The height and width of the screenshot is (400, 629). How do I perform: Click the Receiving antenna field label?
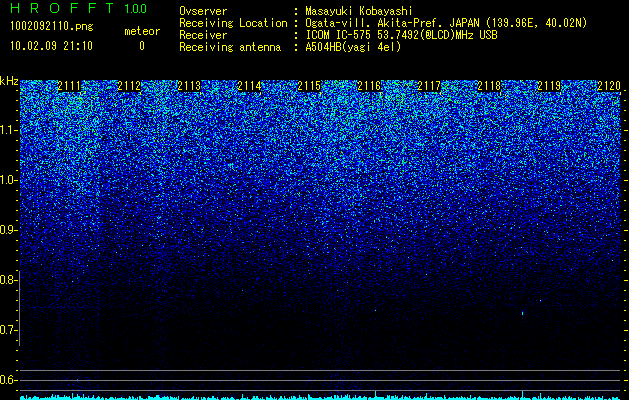click(230, 47)
